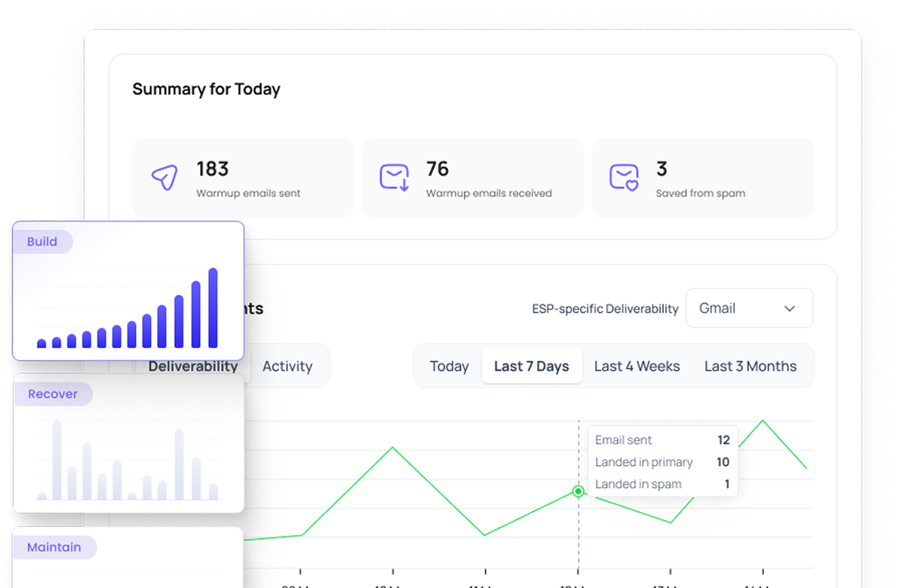Click the 183 warmup emails sent card

[243, 178]
